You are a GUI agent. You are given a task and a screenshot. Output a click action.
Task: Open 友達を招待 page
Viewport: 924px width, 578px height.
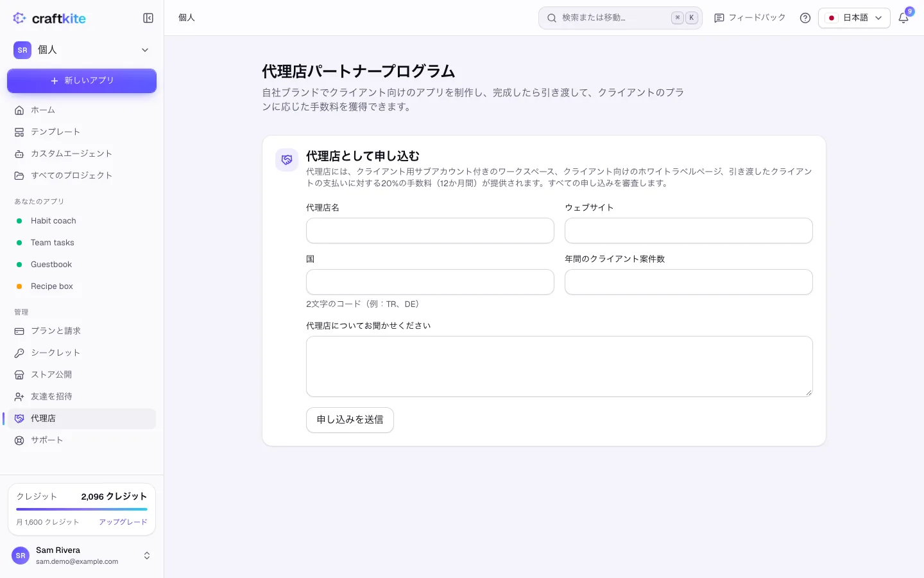point(81,396)
